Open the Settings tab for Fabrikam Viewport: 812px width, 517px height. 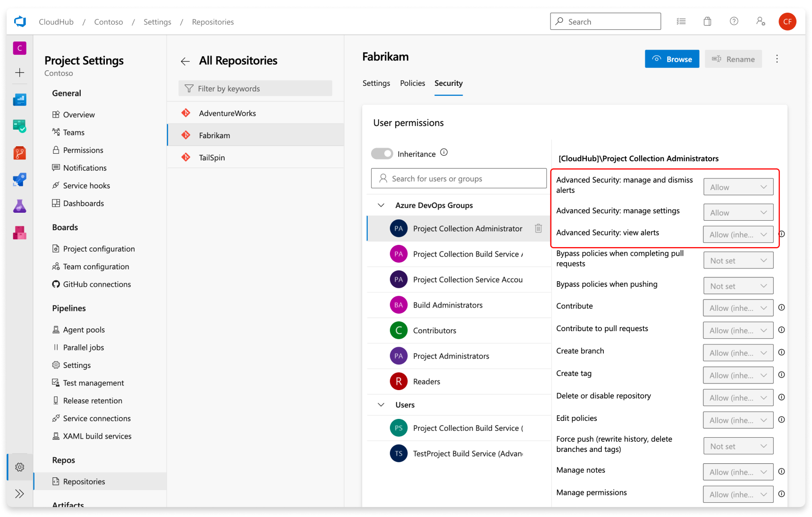tap(376, 83)
